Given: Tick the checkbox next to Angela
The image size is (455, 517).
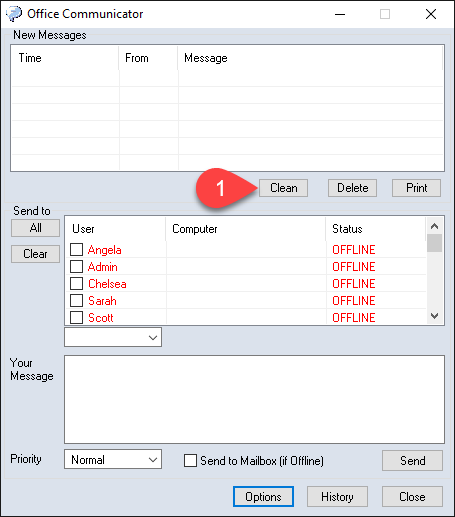Looking at the screenshot, I should point(76,249).
